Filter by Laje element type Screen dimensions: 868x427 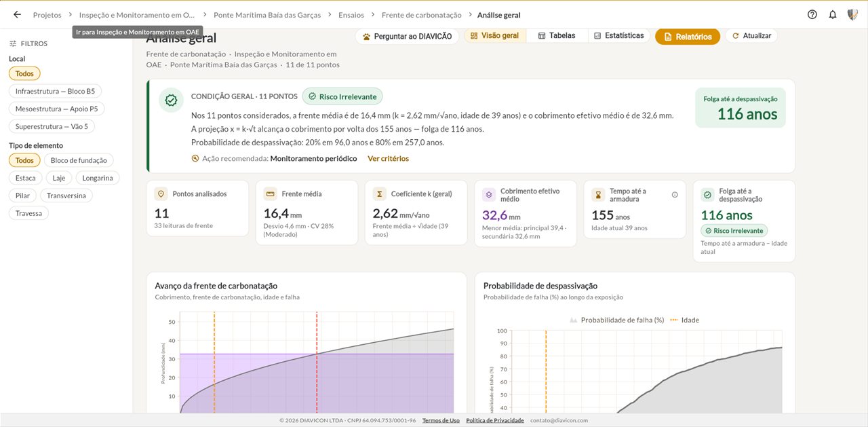59,178
